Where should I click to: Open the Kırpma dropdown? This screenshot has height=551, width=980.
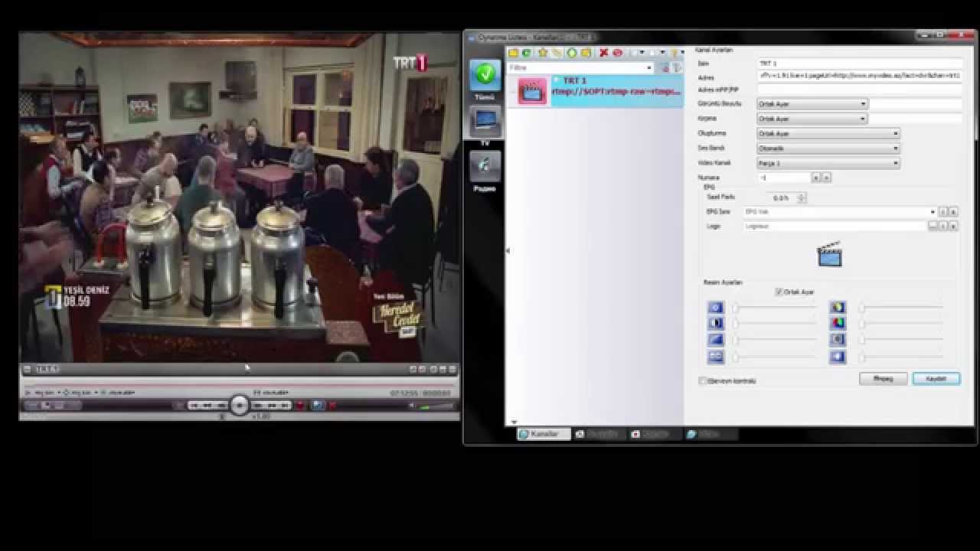pyautogui.click(x=812, y=119)
